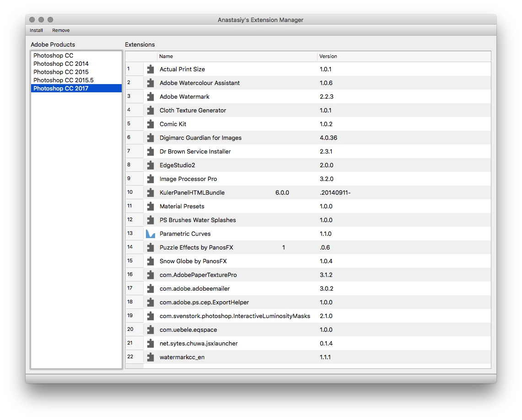This screenshot has height=420, width=522.
Task: Click the InteractiveLuminosityMasks extension icon
Action: (151, 316)
